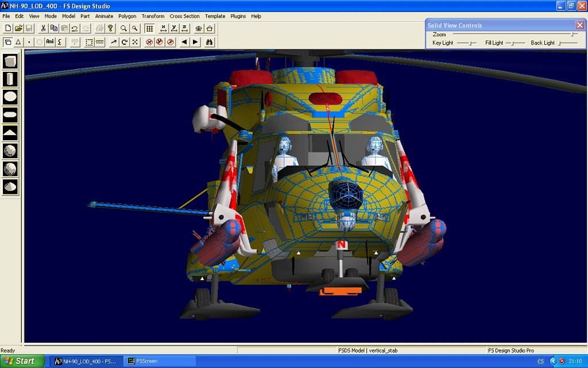Click 'FSDS Model | vertical_stab' status text

368,350
